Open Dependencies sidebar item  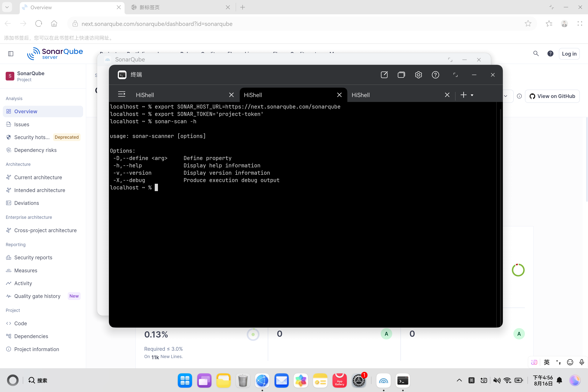(43, 336)
